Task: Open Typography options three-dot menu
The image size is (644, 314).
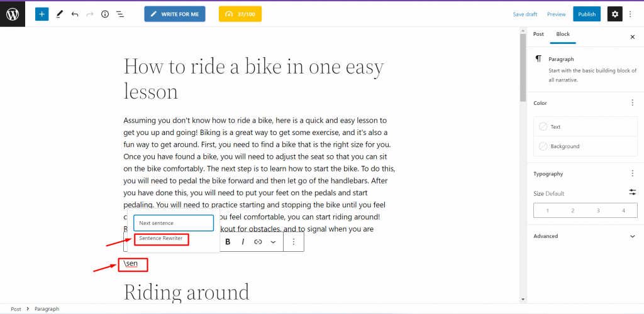Action: [633, 173]
